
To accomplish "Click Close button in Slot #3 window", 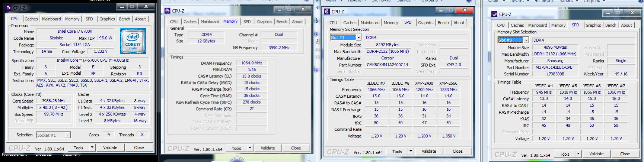I will [625, 154].
